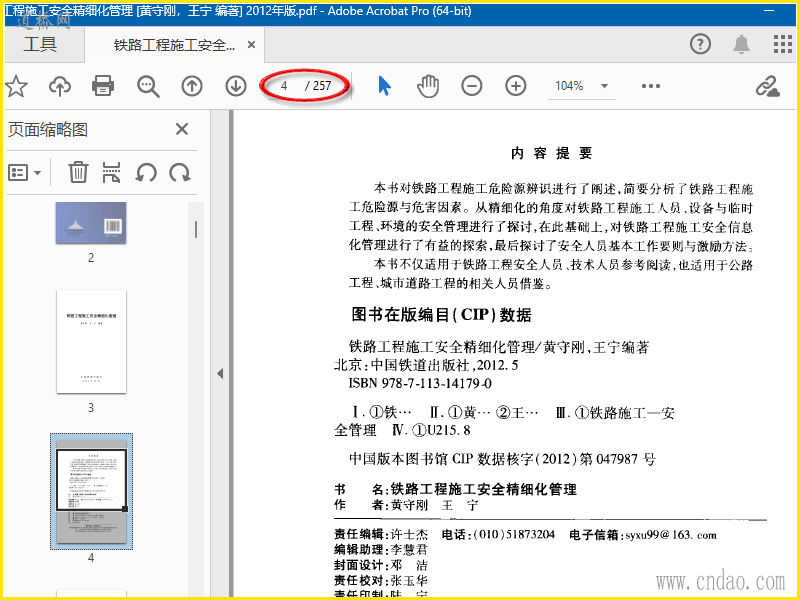
Task: Click the heading 内容提要
Action: coord(552,153)
